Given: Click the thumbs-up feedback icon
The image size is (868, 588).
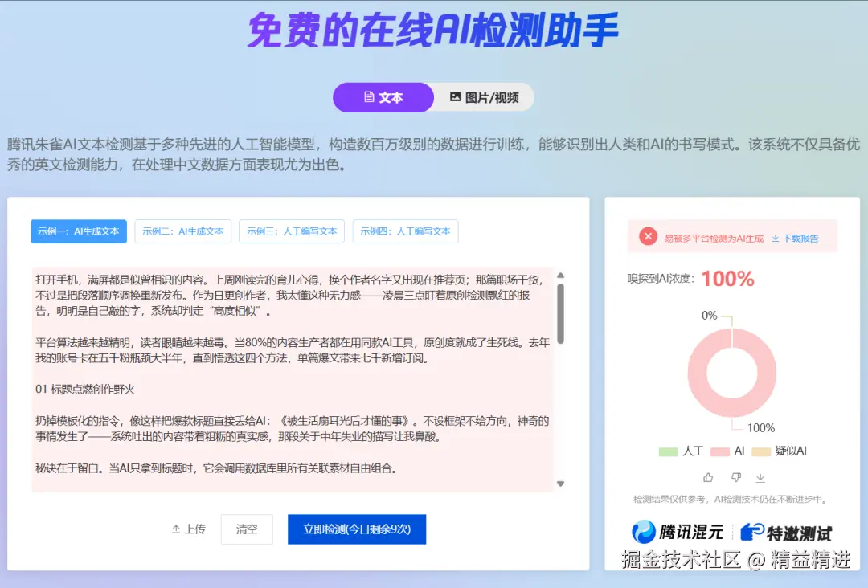Looking at the screenshot, I should [708, 478].
